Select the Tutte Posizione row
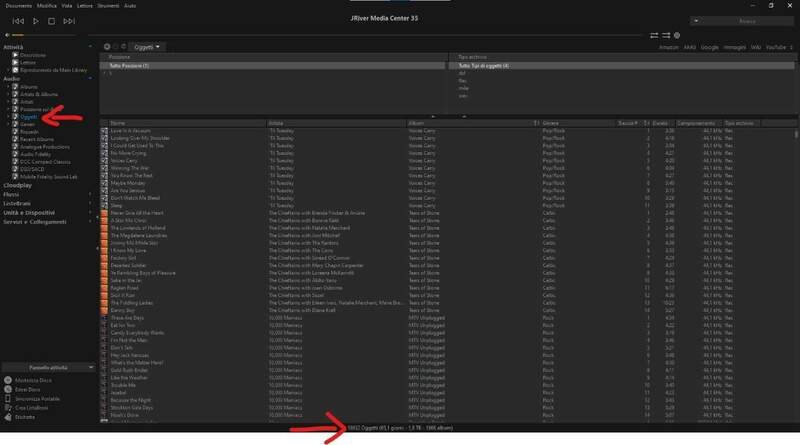The image size is (800, 445). click(272, 66)
